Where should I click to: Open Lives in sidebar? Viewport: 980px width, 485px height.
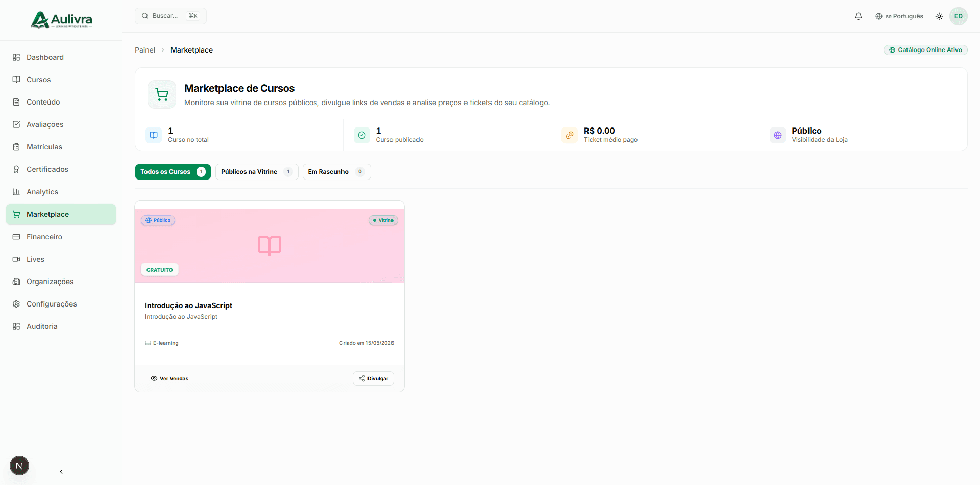tap(61, 259)
